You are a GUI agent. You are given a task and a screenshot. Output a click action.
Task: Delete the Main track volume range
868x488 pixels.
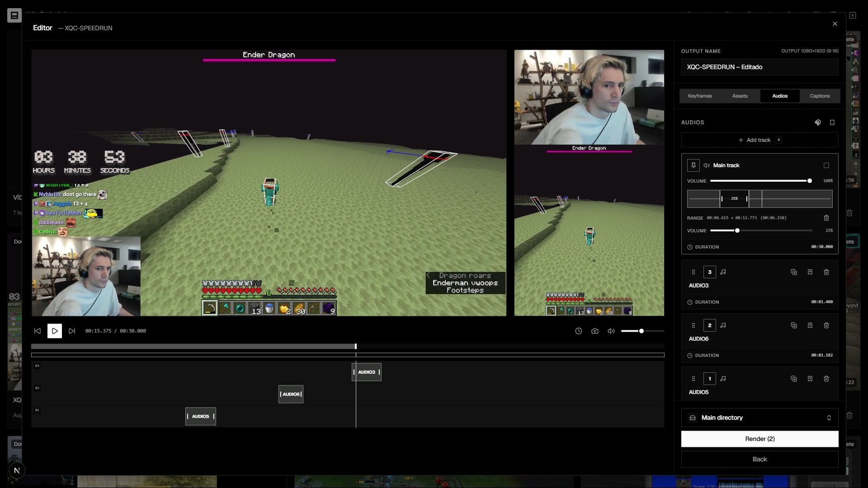coord(826,218)
